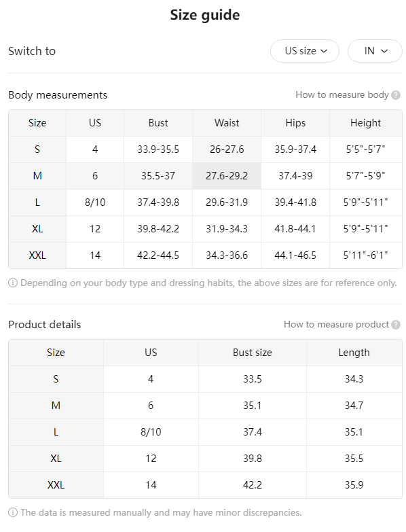The height and width of the screenshot is (532, 406).
Task: Click the Waist column header
Action: tap(227, 123)
